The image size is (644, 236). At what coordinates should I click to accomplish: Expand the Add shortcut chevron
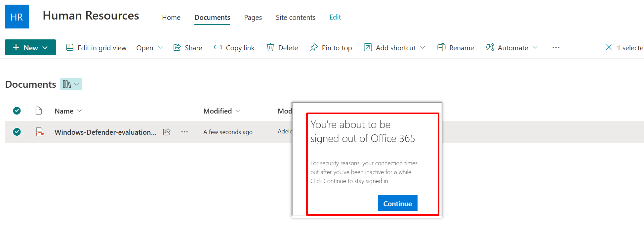423,48
